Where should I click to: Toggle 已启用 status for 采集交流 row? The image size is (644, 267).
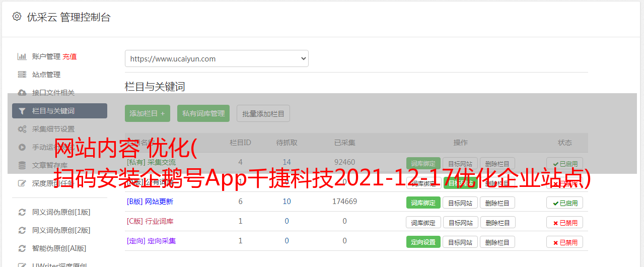(564, 163)
